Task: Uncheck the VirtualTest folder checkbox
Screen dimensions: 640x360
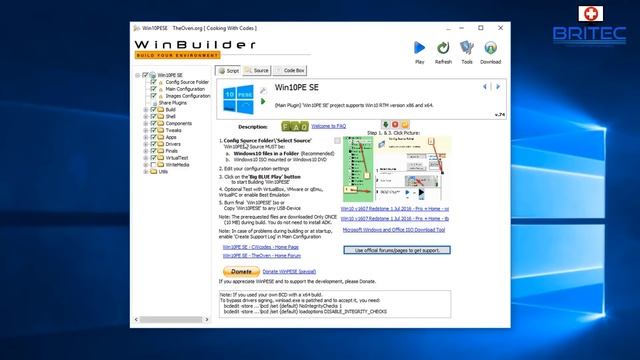Action: tap(153, 158)
